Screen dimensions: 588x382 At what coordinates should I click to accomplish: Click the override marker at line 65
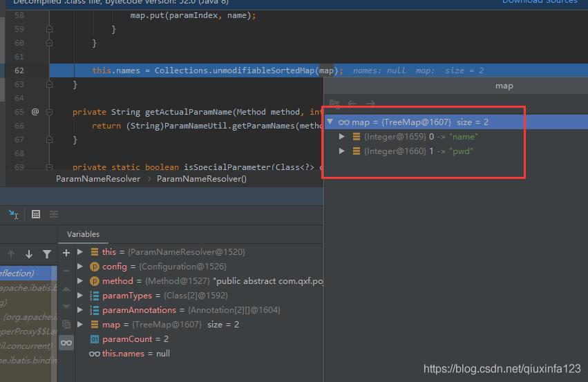(x=35, y=112)
